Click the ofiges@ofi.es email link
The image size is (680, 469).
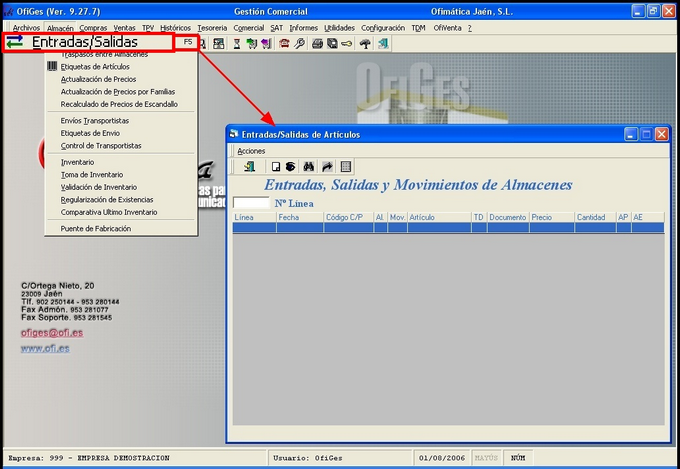(52, 333)
